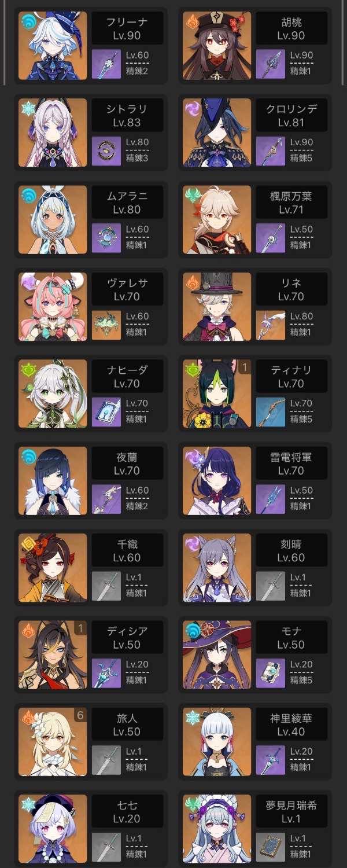Click the 神里綾華 Lv.40 name label
Viewport: 347px width, 868px height.
click(x=291, y=724)
